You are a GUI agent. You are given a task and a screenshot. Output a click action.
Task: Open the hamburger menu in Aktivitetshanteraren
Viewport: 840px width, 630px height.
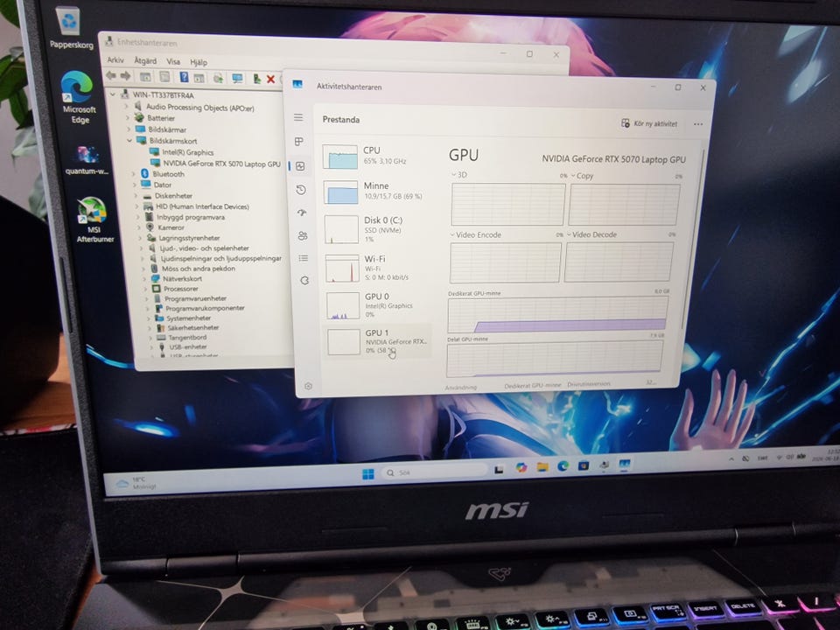[298, 117]
